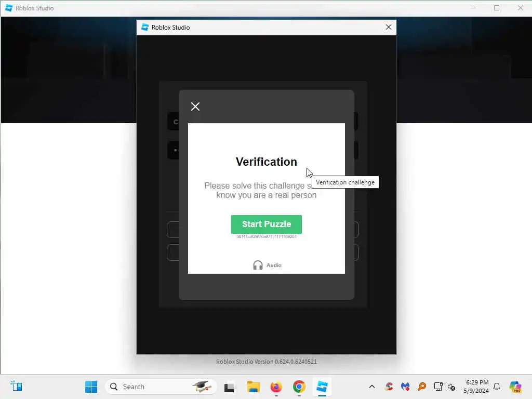
Task: Close the inner Roblox Studio login window
Action: click(389, 27)
